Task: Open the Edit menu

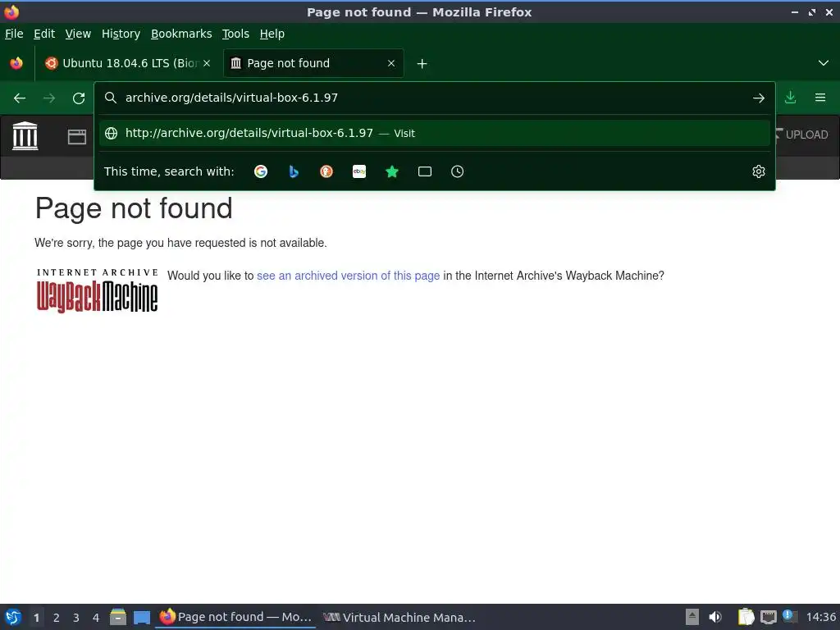Action: [x=44, y=34]
